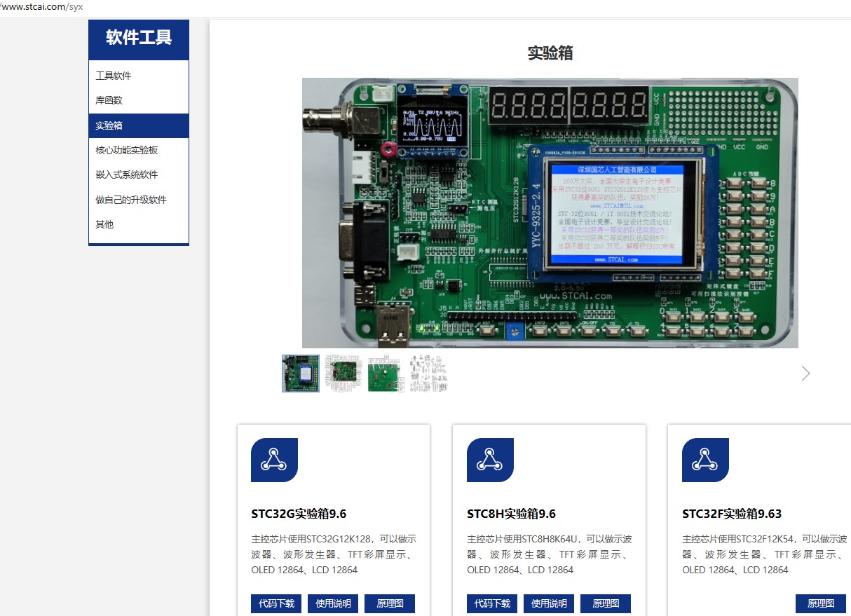The image size is (851, 616).
Task: Select 实验箱 highlighted sidebar item
Action: tap(139, 125)
